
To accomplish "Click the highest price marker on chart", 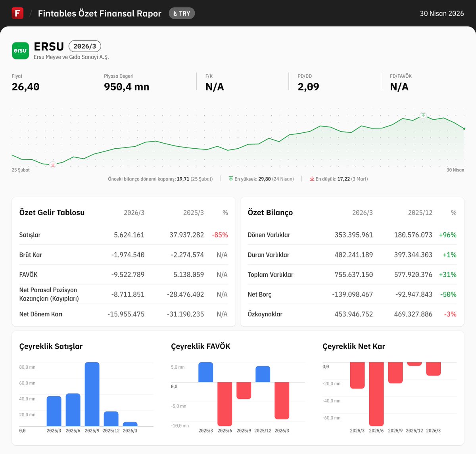I will [x=423, y=115].
